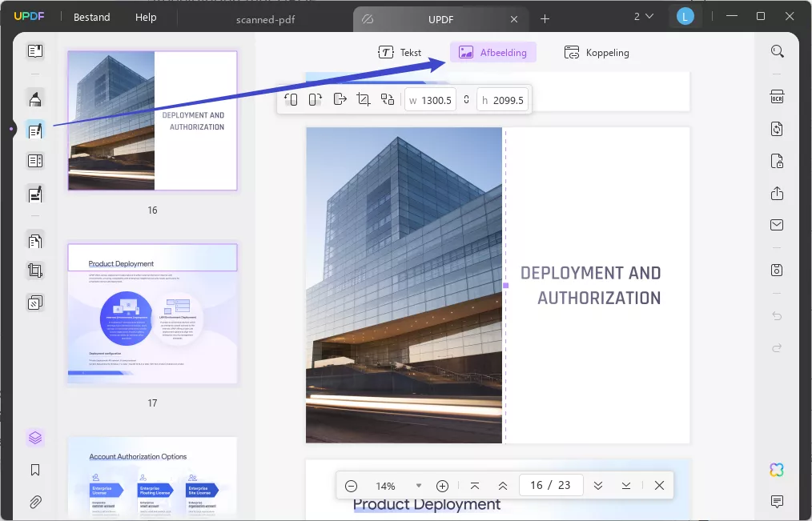The image size is (812, 521).
Task: Send the document via email
Action: 777,225
